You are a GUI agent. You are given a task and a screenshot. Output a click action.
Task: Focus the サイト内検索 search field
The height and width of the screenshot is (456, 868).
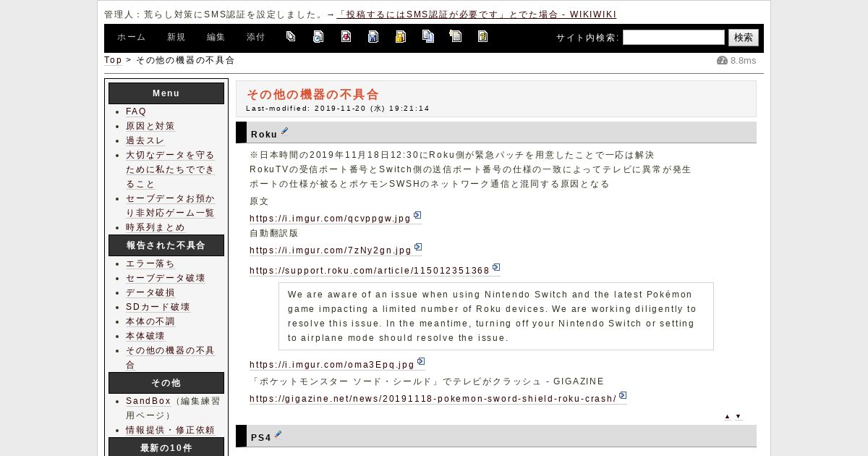[673, 38]
